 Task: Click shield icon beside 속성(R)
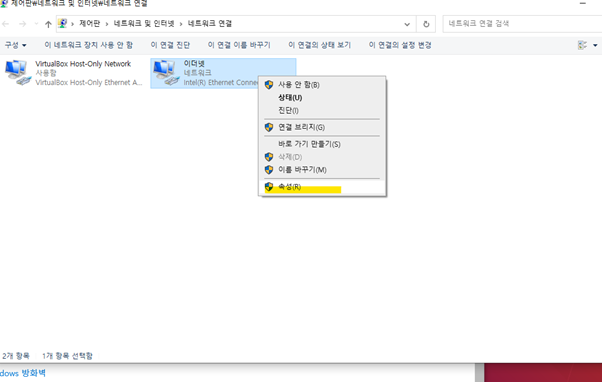pos(269,187)
